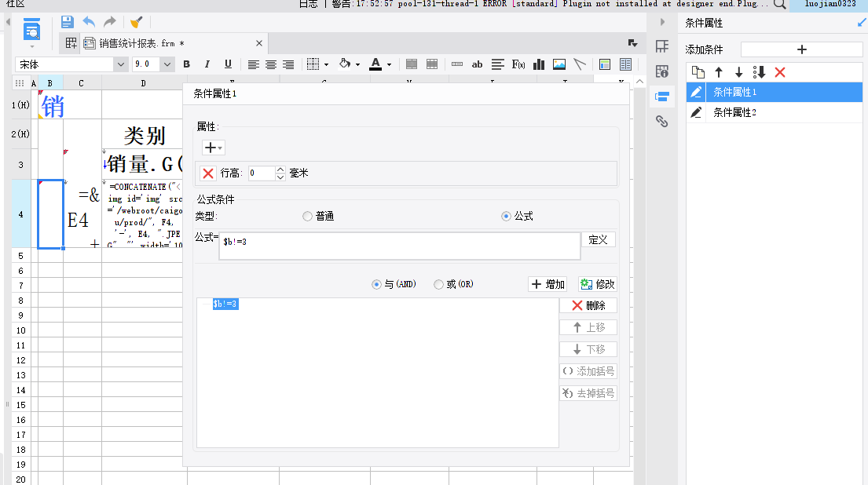Click the 删除 button
The height and width of the screenshot is (485, 868).
(588, 305)
